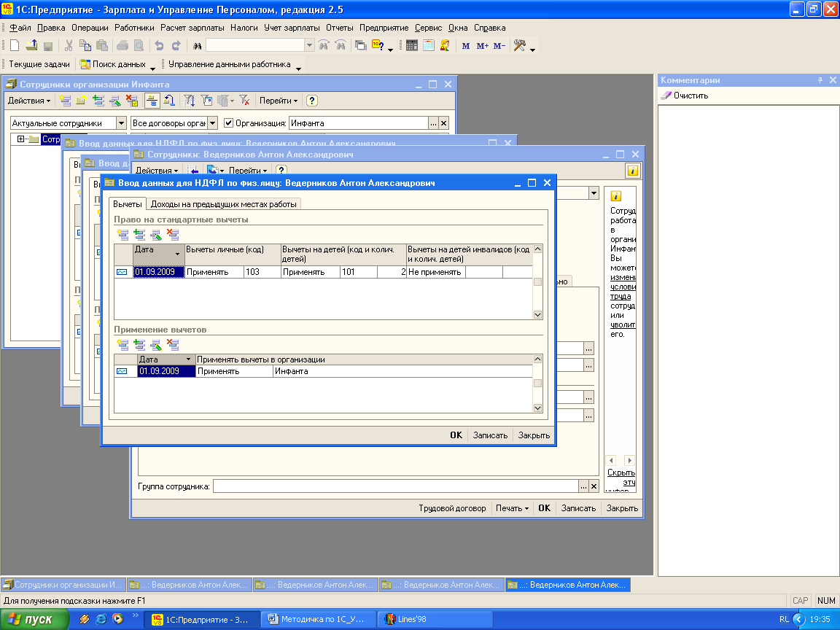Click mark-for-deletion icon in Сотрудники организации toolbar

point(132,100)
